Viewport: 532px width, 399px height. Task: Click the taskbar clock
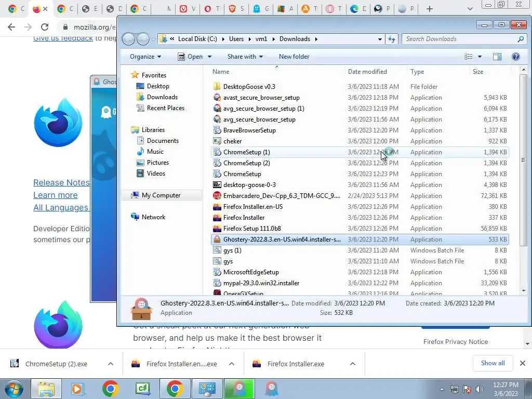(x=506, y=389)
